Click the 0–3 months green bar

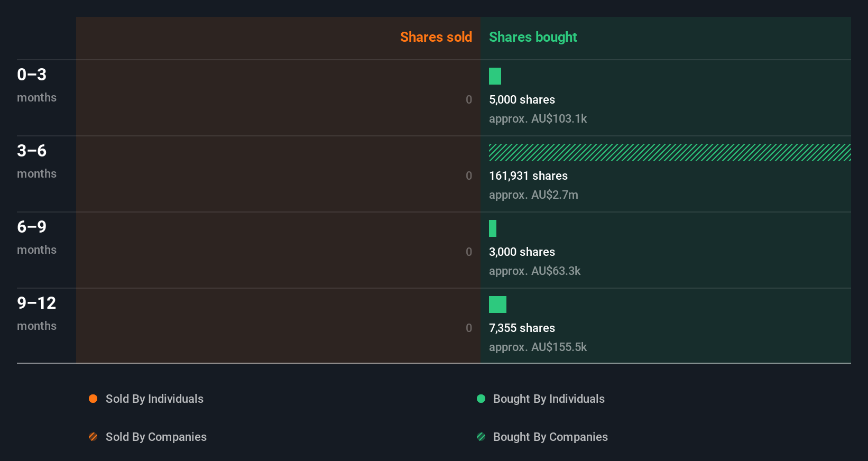click(495, 76)
